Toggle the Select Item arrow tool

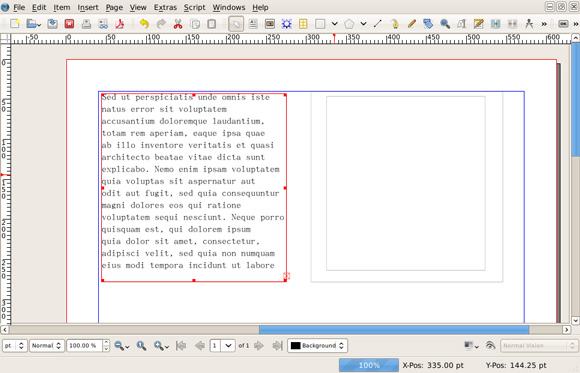[236, 24]
